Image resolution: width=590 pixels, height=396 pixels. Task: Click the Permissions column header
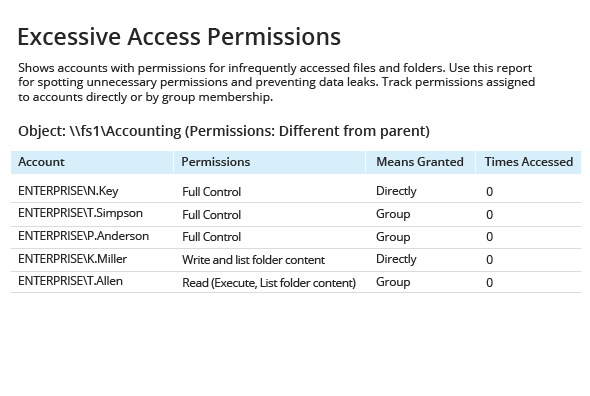click(216, 162)
